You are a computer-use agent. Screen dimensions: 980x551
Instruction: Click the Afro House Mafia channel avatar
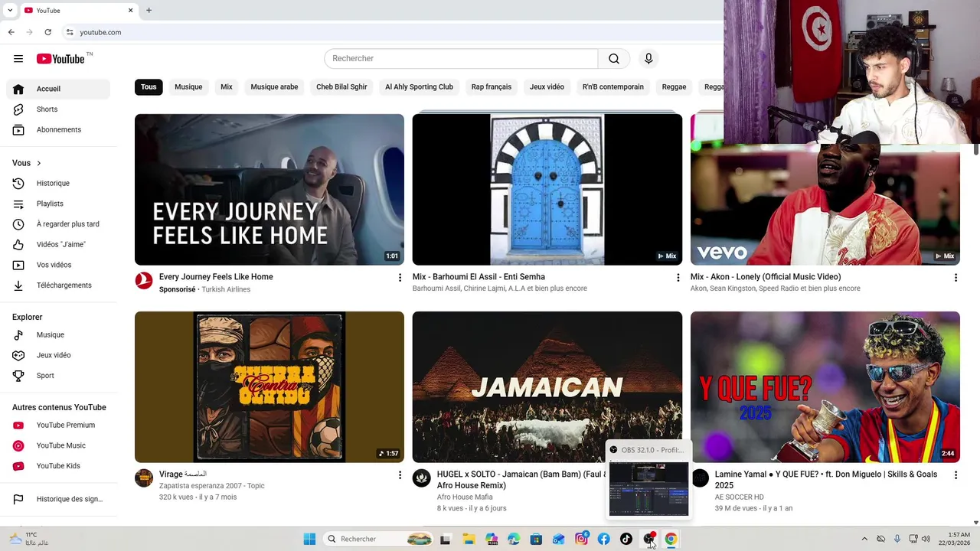point(422,478)
